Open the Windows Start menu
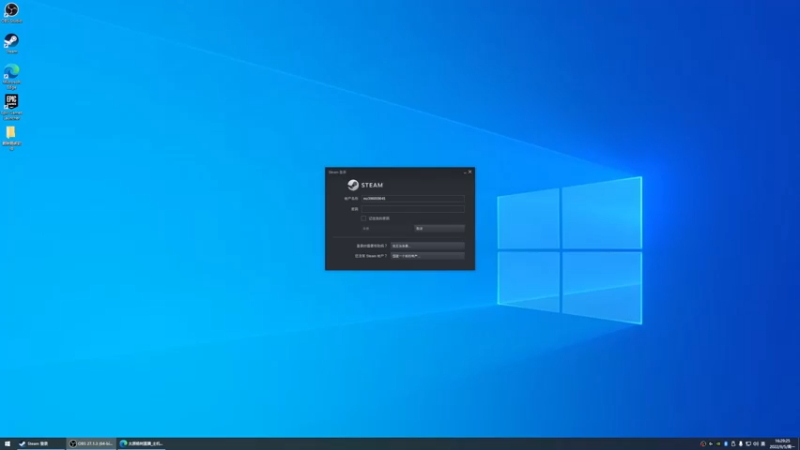 (x=7, y=444)
